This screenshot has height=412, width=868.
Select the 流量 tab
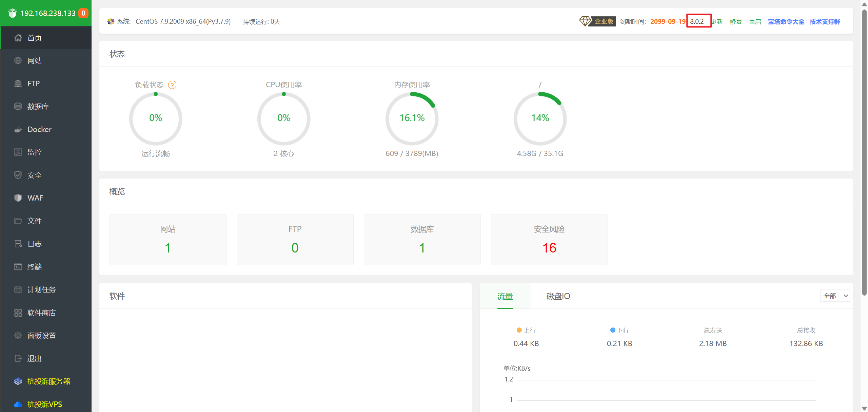(x=505, y=296)
